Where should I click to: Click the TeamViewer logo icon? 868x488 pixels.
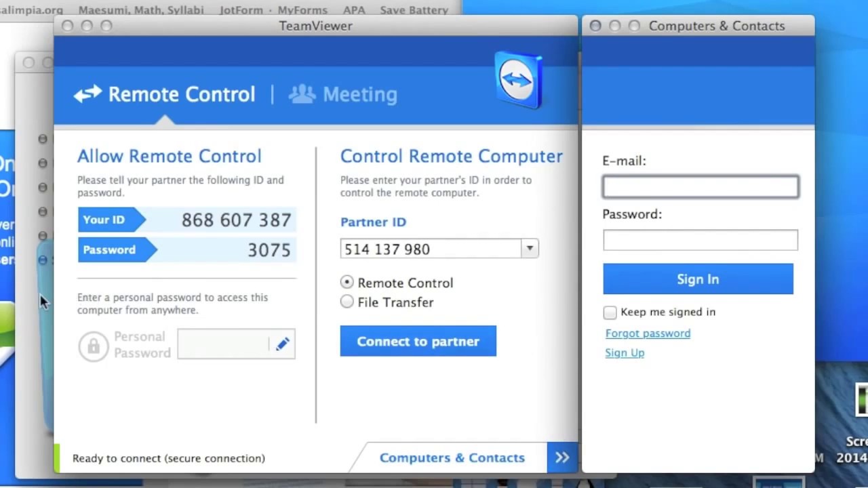(x=519, y=80)
